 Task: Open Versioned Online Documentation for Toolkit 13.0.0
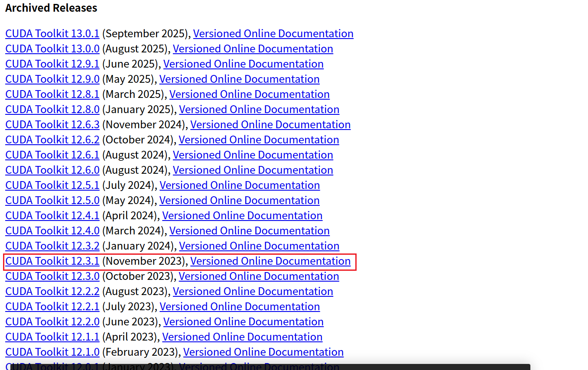coord(253,49)
